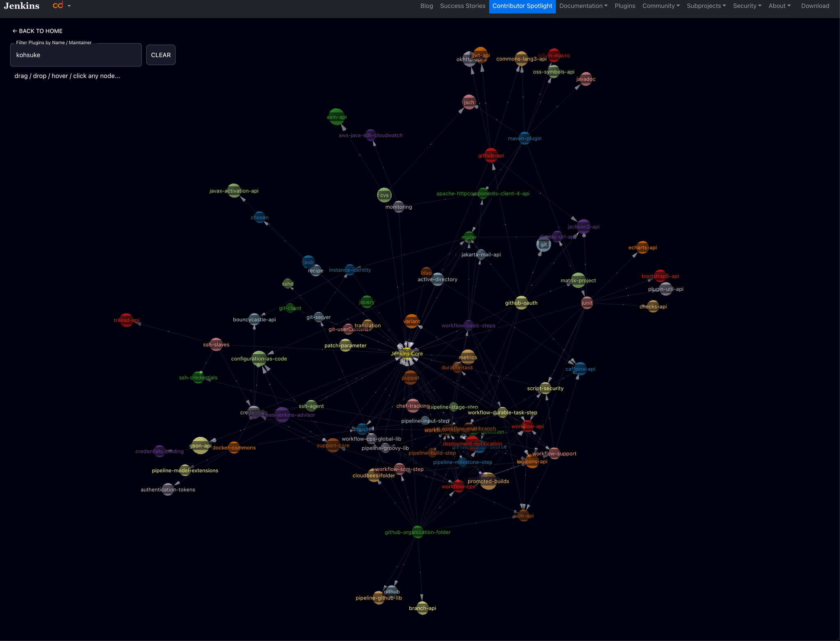840x641 pixels.
Task: Open the Community dropdown
Action: [x=661, y=6]
